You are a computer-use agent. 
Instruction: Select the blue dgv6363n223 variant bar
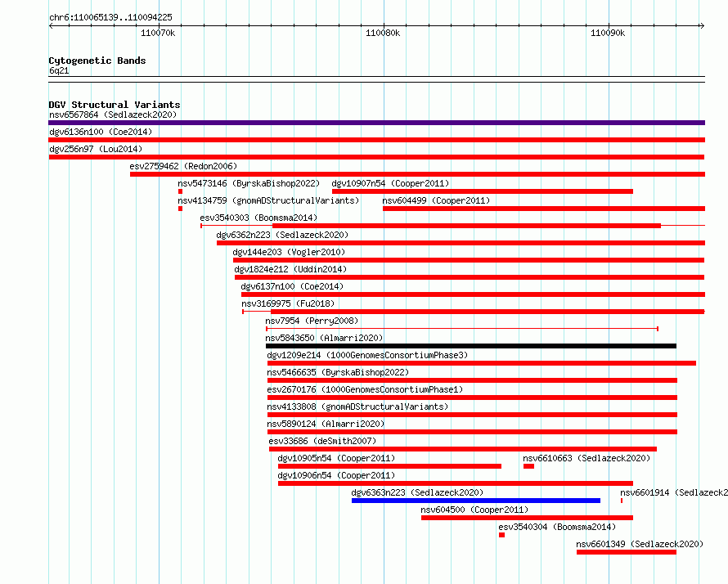click(476, 501)
